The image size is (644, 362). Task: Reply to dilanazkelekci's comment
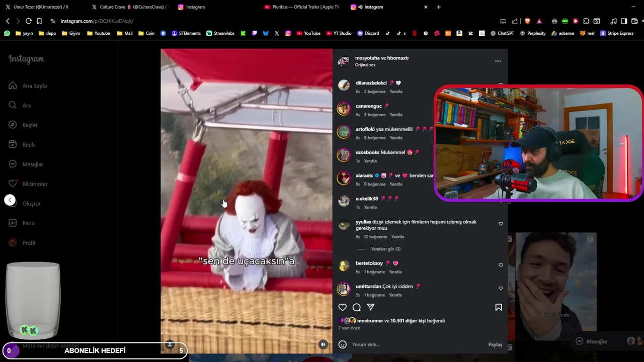point(396,92)
